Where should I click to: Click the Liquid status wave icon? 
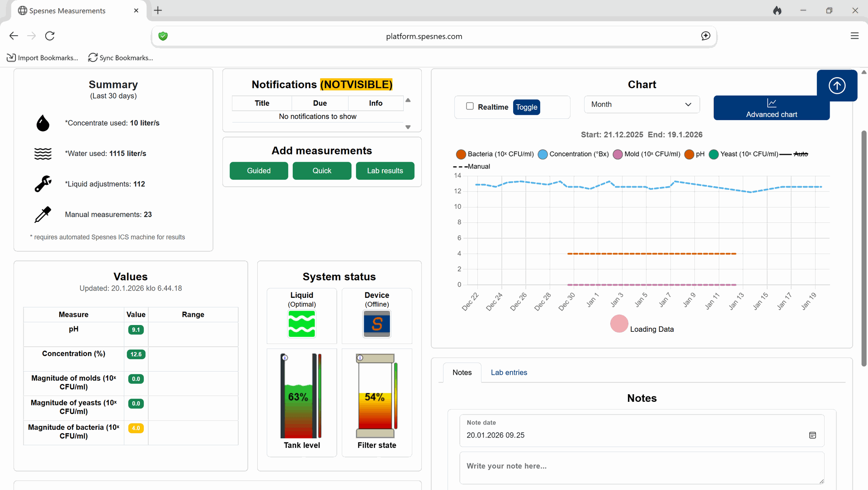pos(302,324)
